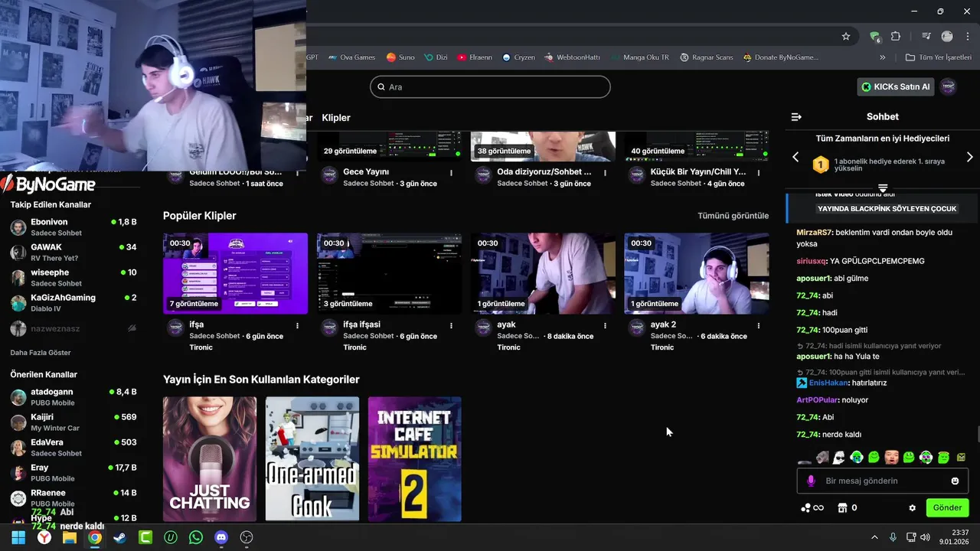
Task: Open Internet Cafe Simulator 2 category card
Action: (414, 458)
